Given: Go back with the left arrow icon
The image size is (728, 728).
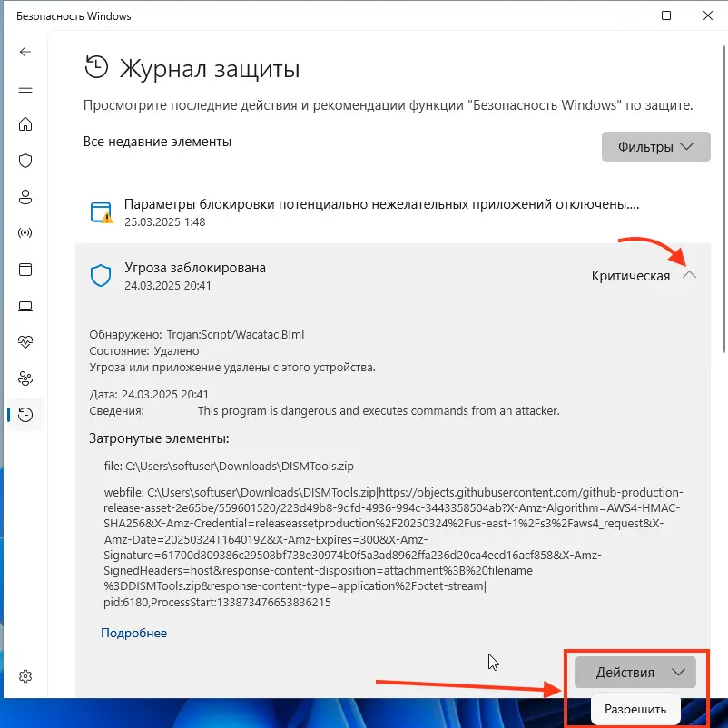Looking at the screenshot, I should tap(25, 52).
